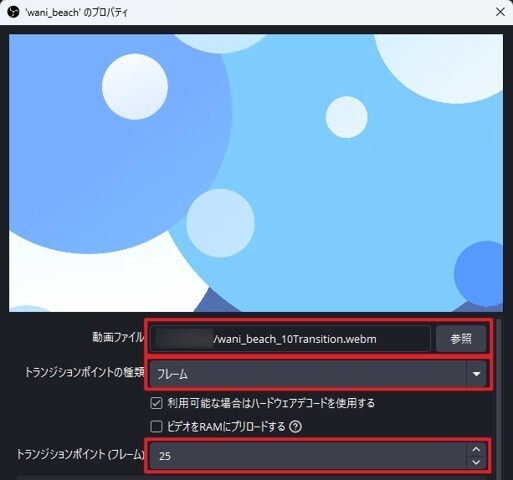The image size is (513, 480).
Task: Click the wani_beach video preview area
Action: click(256, 173)
